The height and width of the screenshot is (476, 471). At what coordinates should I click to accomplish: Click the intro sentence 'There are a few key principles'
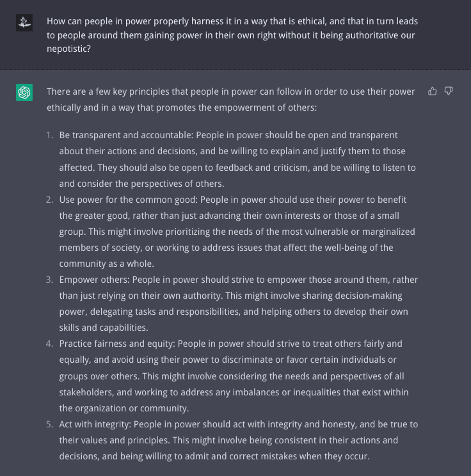point(231,100)
